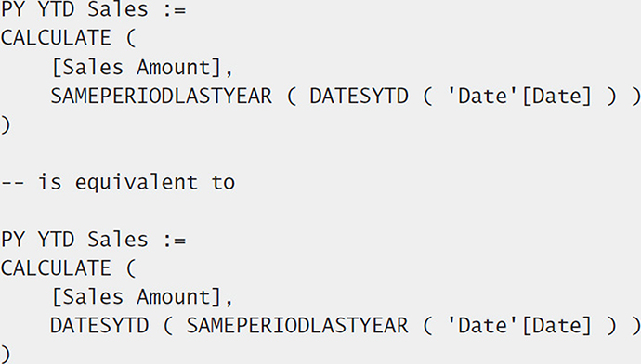Click the top "PY YTD Sales" measure name
Screen dimensions: 641x364
[74, 9]
